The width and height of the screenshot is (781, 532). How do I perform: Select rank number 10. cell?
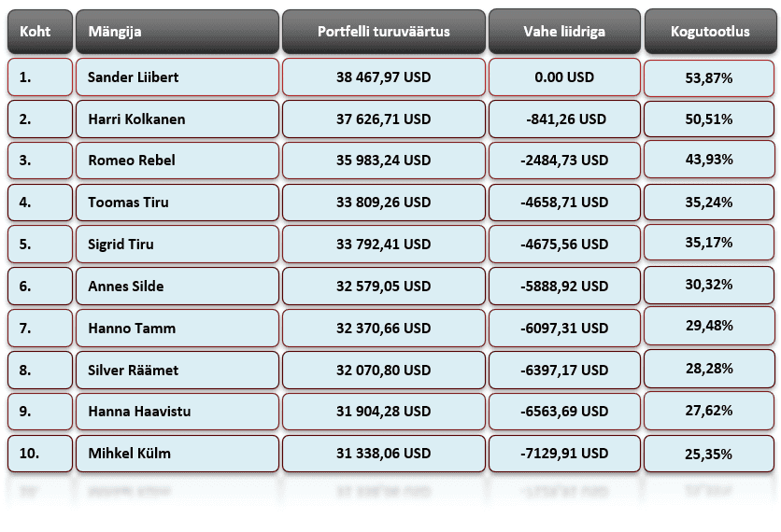(x=39, y=454)
